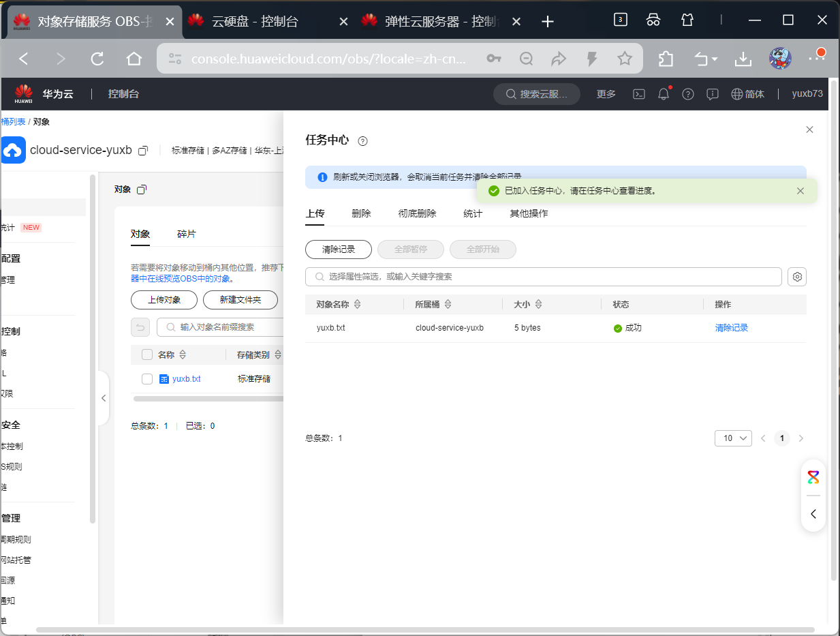The image size is (840, 636).
Task: Go to browser home page icon
Action: pos(134,59)
